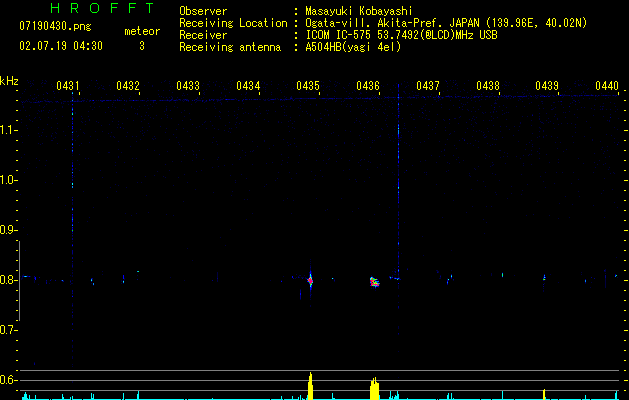Click the A504HB(yagi 4el) antenna text
Viewport: 629px width, 400px height.
(x=353, y=47)
